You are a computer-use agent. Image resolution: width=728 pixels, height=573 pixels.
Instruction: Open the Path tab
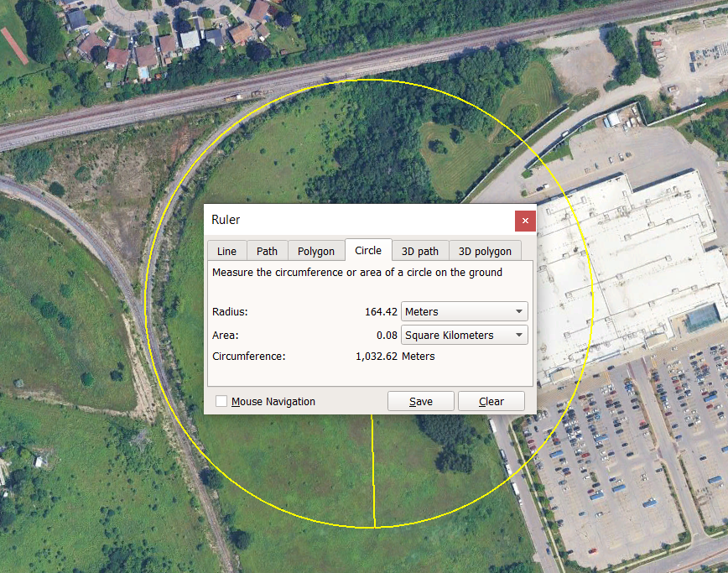click(267, 251)
